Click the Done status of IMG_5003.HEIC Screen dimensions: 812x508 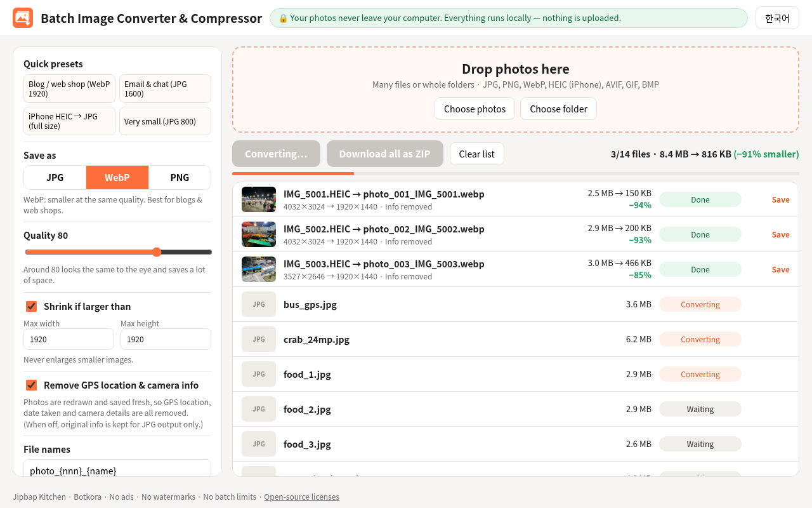point(700,269)
